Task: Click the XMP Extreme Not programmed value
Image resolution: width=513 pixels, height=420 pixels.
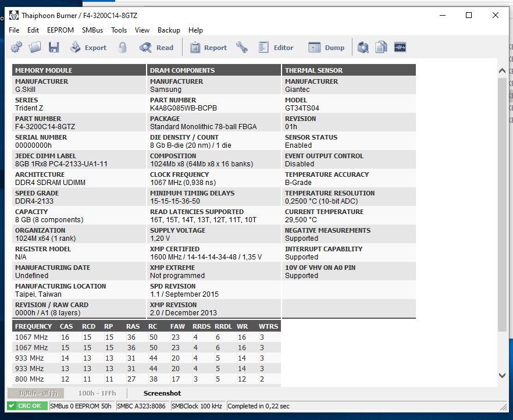Action: pos(177,276)
